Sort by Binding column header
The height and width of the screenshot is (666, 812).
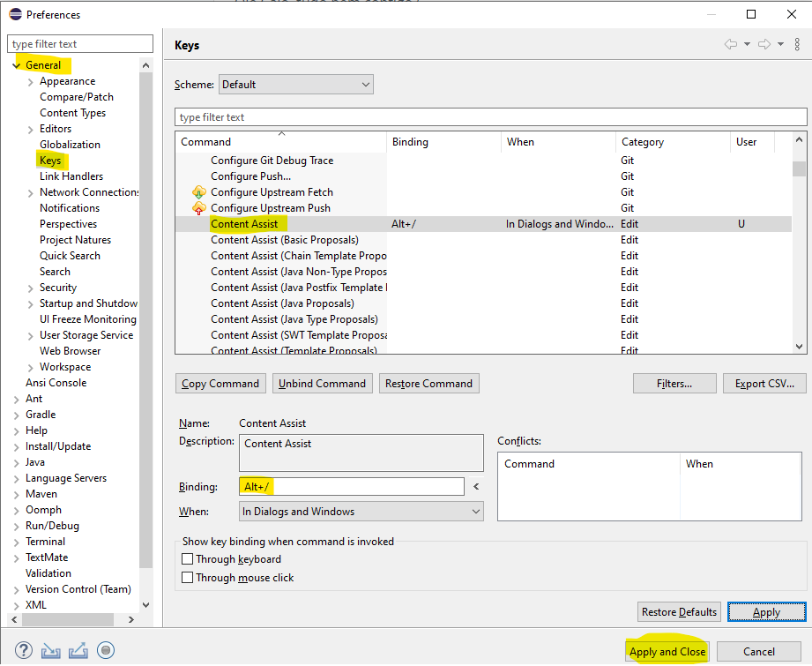443,142
